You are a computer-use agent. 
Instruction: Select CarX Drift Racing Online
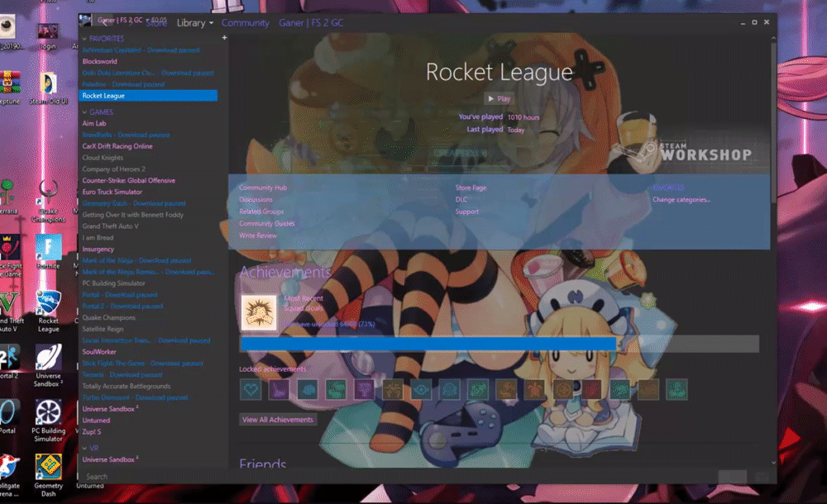coord(117,146)
